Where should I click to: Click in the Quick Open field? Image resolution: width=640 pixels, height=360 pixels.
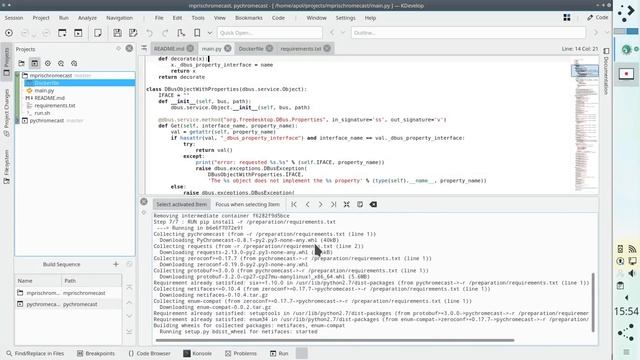click(x=269, y=33)
